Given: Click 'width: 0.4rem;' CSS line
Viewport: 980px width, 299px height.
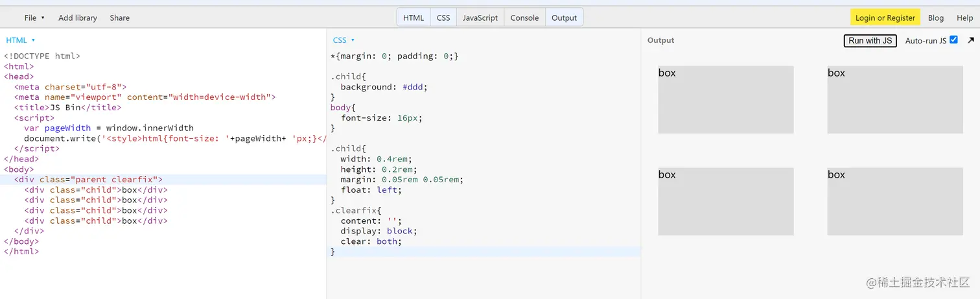Looking at the screenshot, I should (376, 159).
